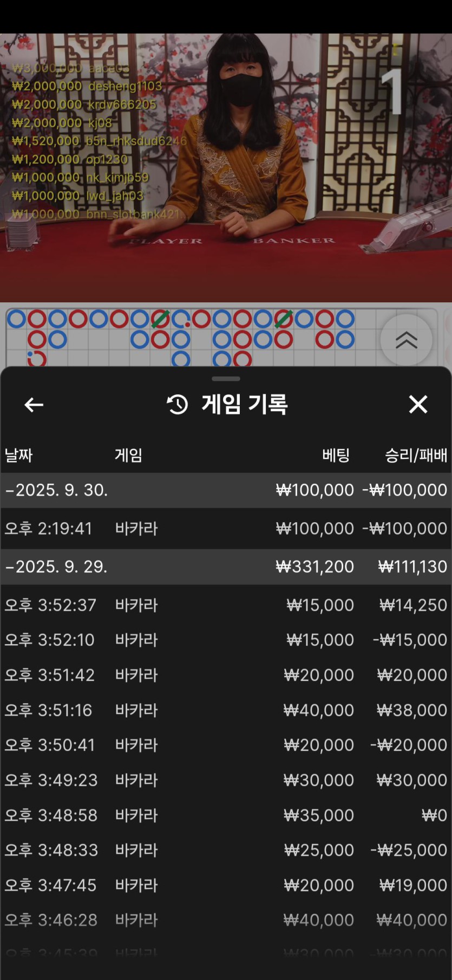Tap the drag handle atop the history sheet
The width and height of the screenshot is (452, 980).
coord(226,379)
